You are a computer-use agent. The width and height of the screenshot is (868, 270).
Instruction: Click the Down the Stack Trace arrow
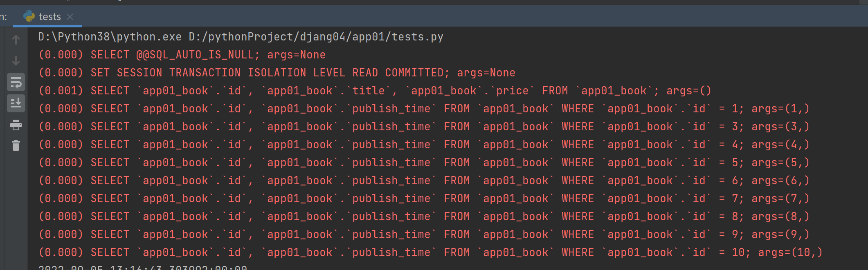[x=16, y=61]
